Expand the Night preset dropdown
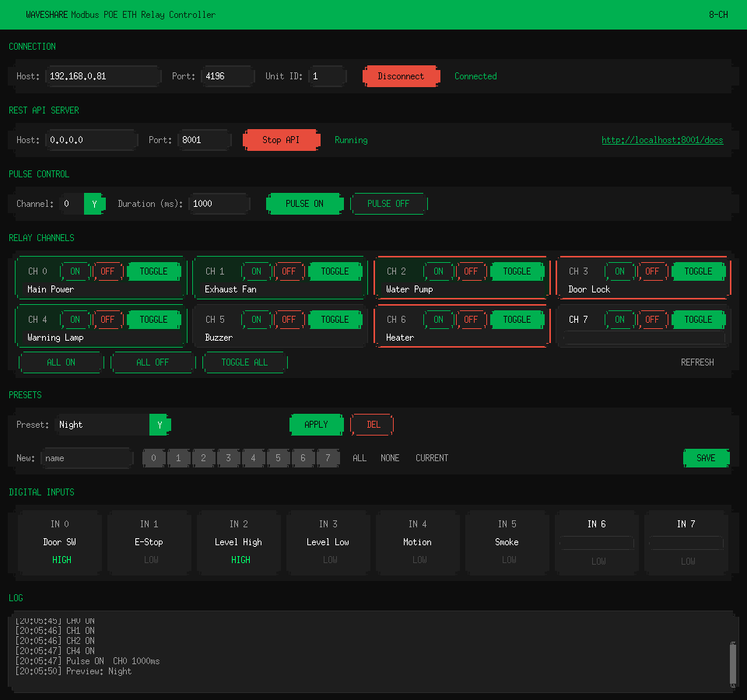This screenshot has height=700, width=747. [160, 425]
